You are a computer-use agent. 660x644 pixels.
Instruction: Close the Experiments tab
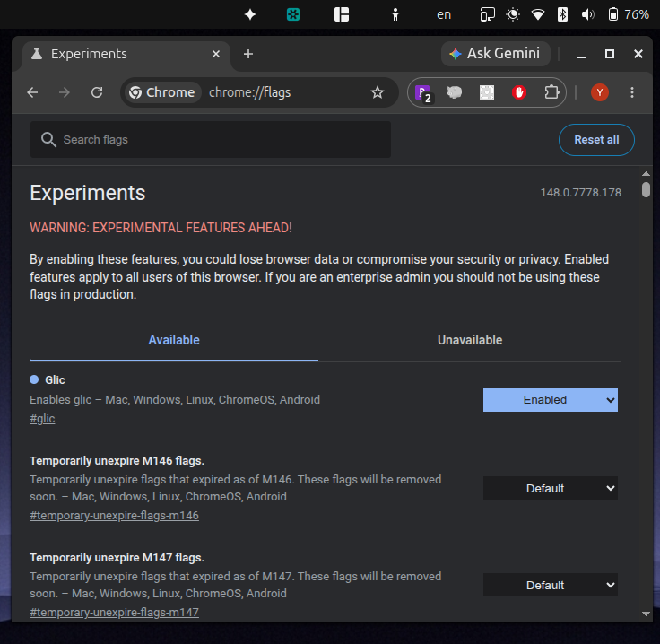[216, 54]
